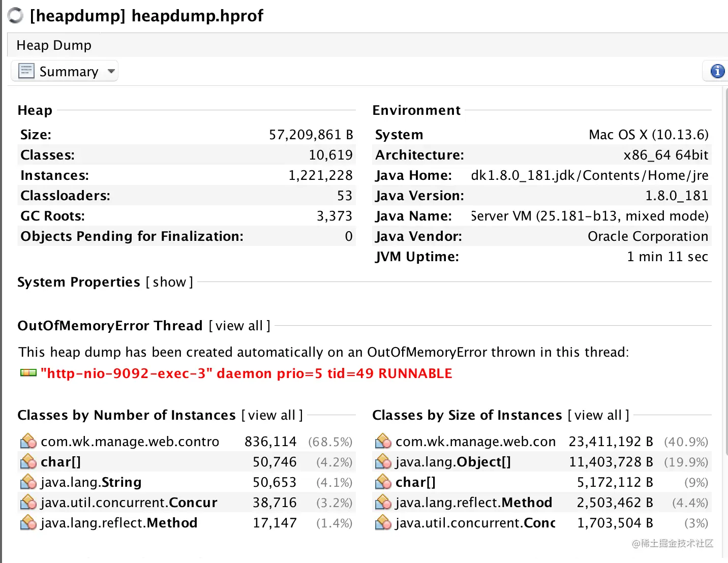The width and height of the screenshot is (728, 563).
Task: Click Classes value 10,619
Action: click(x=330, y=155)
